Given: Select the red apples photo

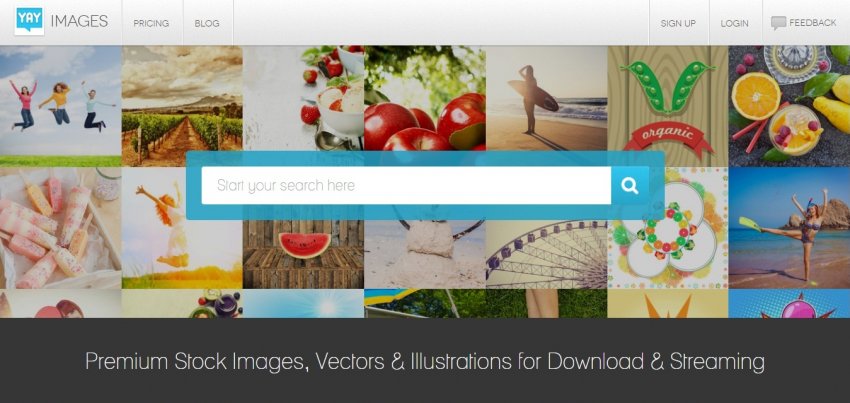Looking at the screenshot, I should (425, 98).
